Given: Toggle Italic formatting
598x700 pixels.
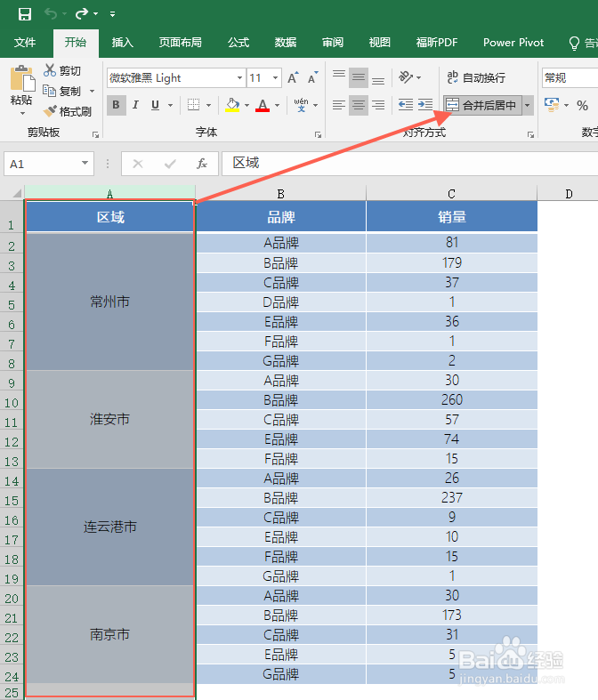Looking at the screenshot, I should coord(136,105).
